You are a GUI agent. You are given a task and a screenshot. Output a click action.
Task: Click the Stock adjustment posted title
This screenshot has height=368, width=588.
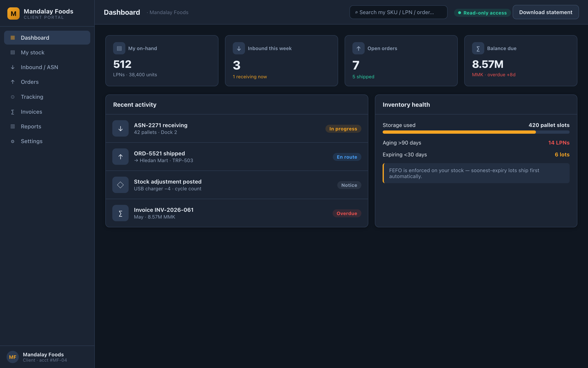(x=168, y=182)
